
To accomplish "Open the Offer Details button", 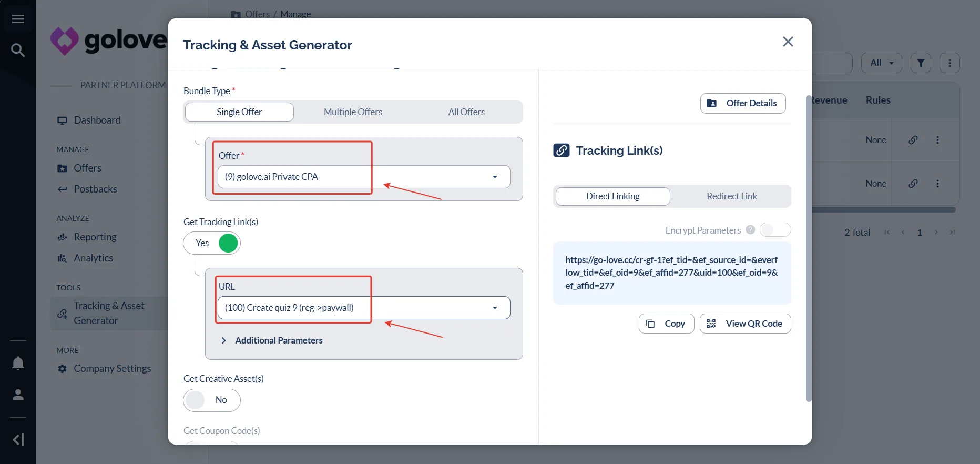I will [x=743, y=103].
